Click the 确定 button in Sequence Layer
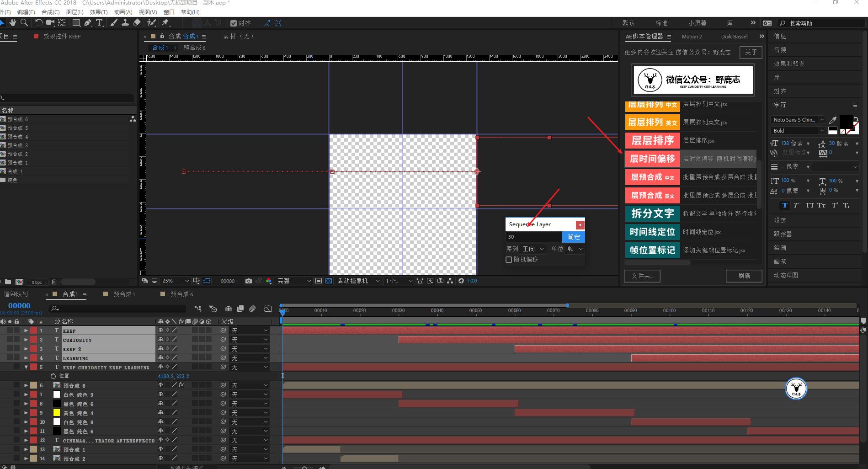This screenshot has height=469, width=868. coord(573,237)
